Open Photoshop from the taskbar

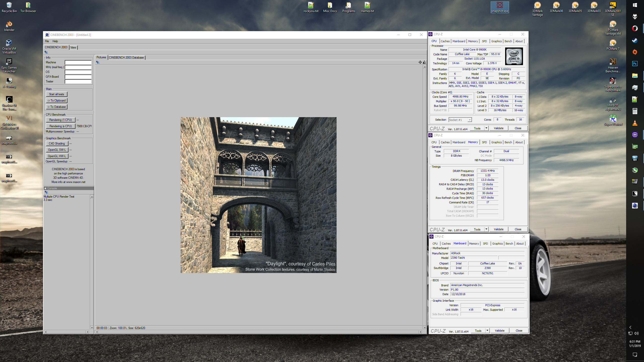click(x=635, y=64)
